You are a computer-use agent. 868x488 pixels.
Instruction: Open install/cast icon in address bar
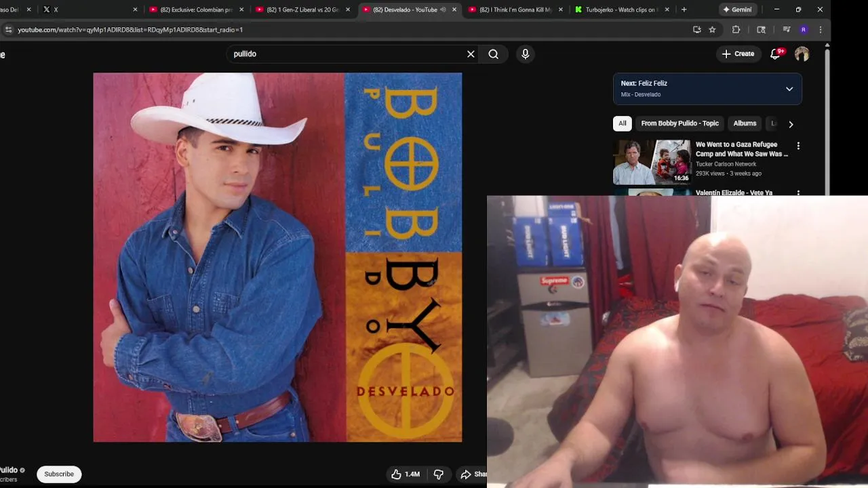click(x=696, y=30)
